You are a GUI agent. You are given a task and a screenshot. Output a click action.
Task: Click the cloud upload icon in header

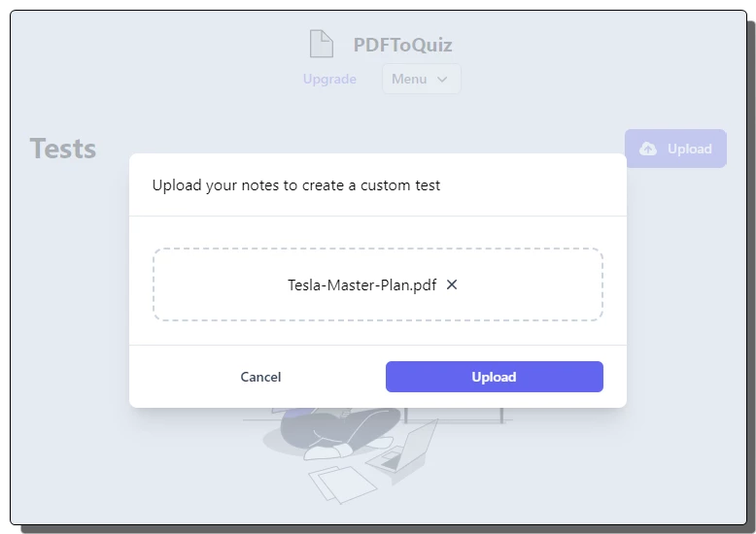[x=647, y=149]
